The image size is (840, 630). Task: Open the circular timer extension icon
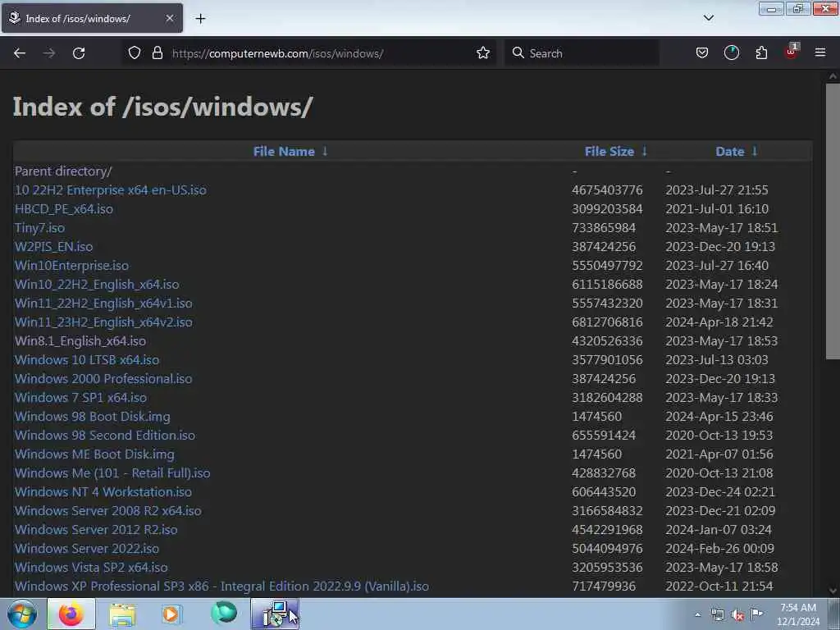click(731, 53)
